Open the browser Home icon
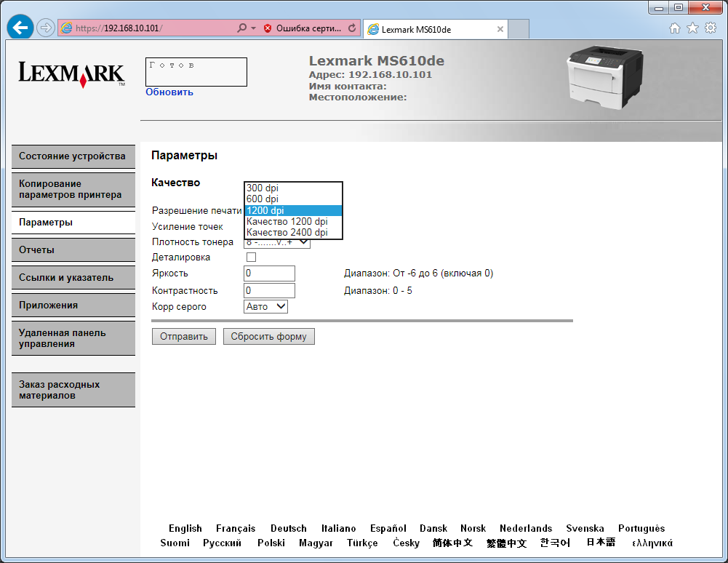The width and height of the screenshot is (728, 563). click(675, 28)
